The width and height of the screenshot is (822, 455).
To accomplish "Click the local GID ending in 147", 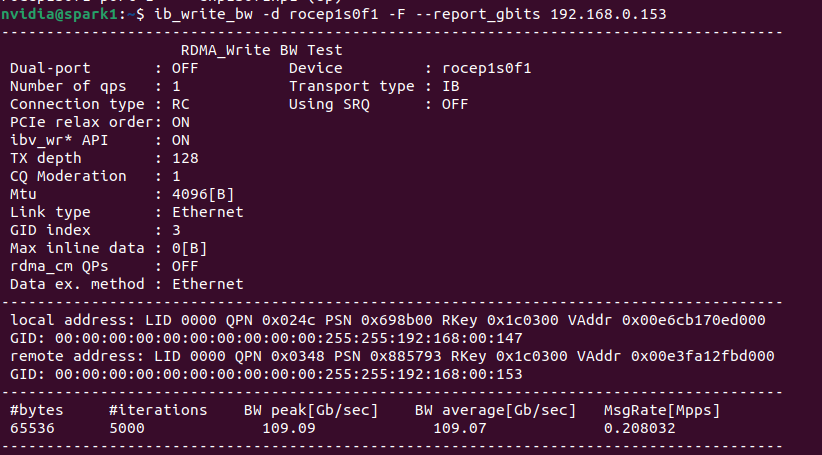I will [x=266, y=338].
